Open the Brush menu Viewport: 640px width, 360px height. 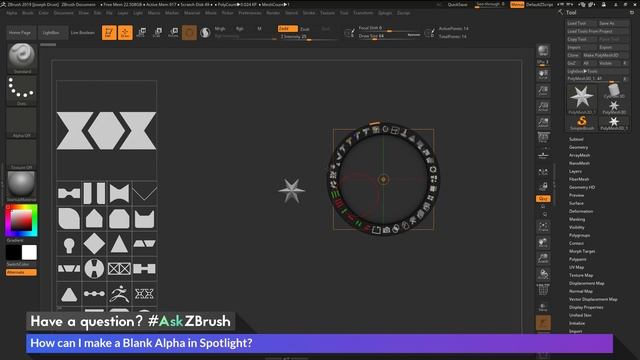pos(28,13)
